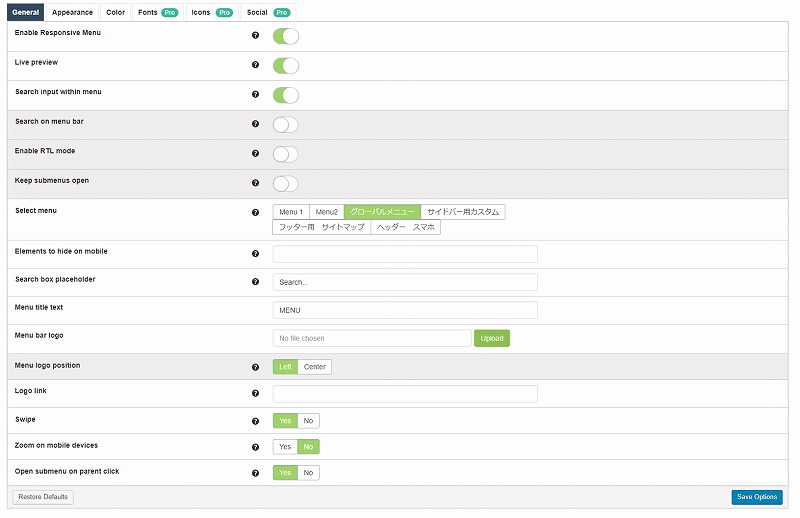Viewport: 800px width, 518px height.
Task: Toggle Enable Responsive Menu switch off
Action: tap(286, 37)
